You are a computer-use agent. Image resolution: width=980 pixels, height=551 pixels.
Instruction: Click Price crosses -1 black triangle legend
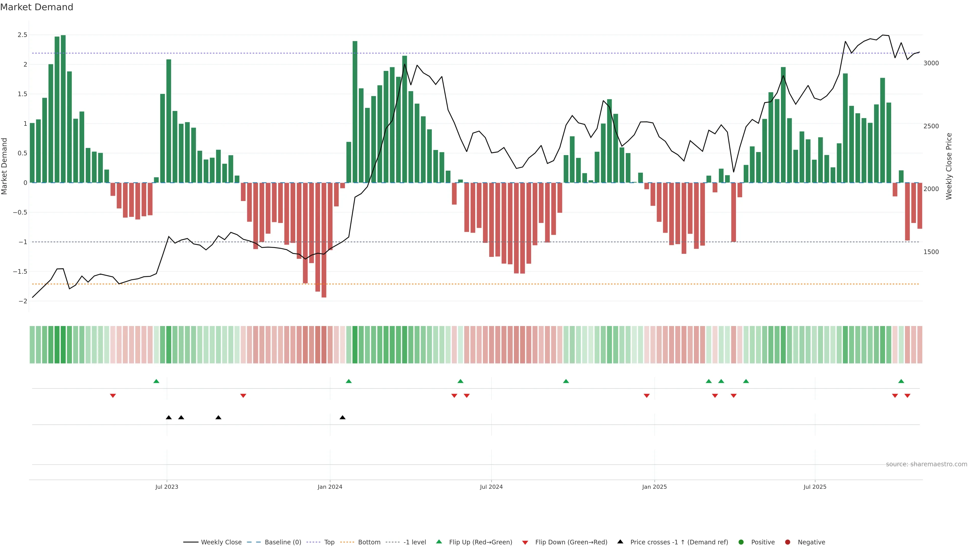point(620,542)
